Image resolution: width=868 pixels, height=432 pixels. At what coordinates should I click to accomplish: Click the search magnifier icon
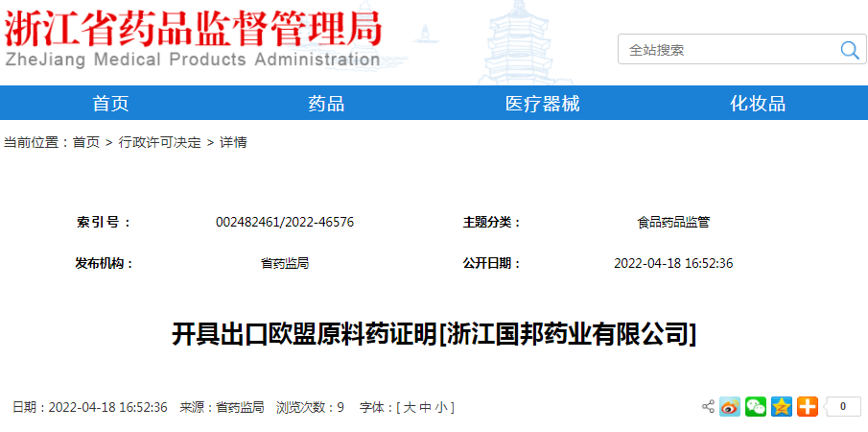(x=849, y=50)
